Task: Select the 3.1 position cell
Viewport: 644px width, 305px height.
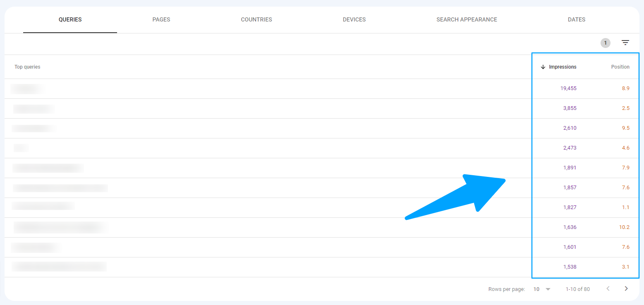Action: [626, 267]
